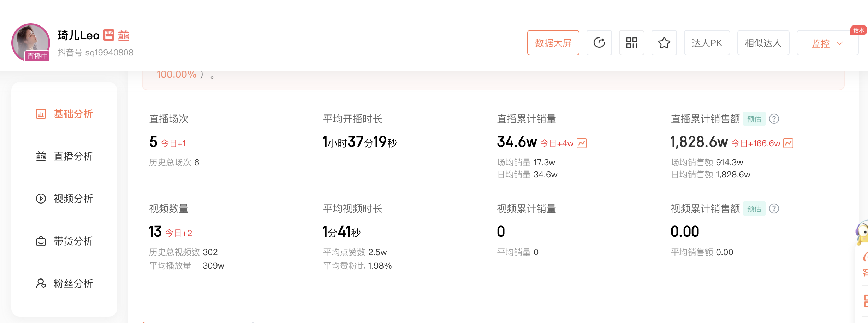Switch to 直播分析 in the sidebar
Viewport: 868px width, 323px height.
tap(65, 156)
